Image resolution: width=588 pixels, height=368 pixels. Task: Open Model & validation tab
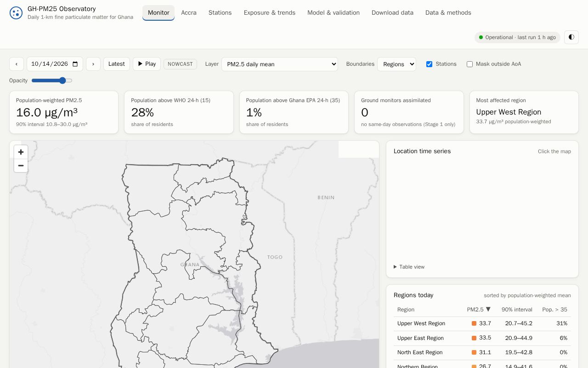(x=334, y=13)
